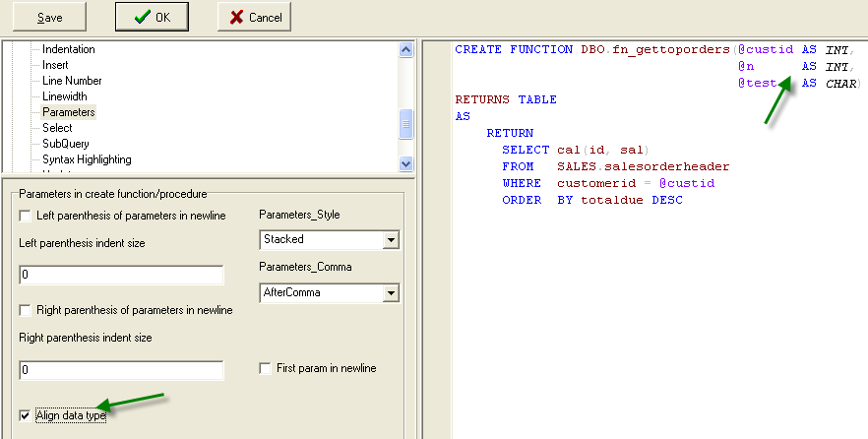868x439 pixels.
Task: Open the Line Number settings item
Action: pyautogui.click(x=72, y=81)
